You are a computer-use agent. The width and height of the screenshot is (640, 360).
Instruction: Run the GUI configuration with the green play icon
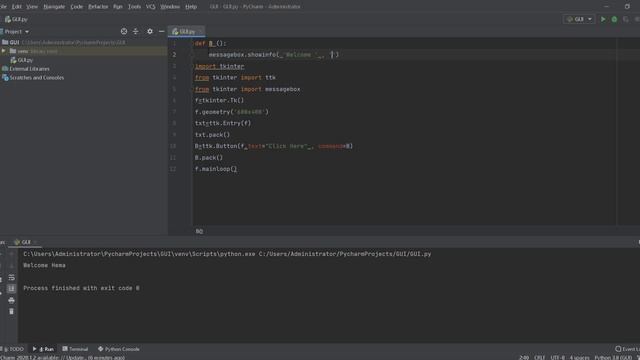[603, 19]
